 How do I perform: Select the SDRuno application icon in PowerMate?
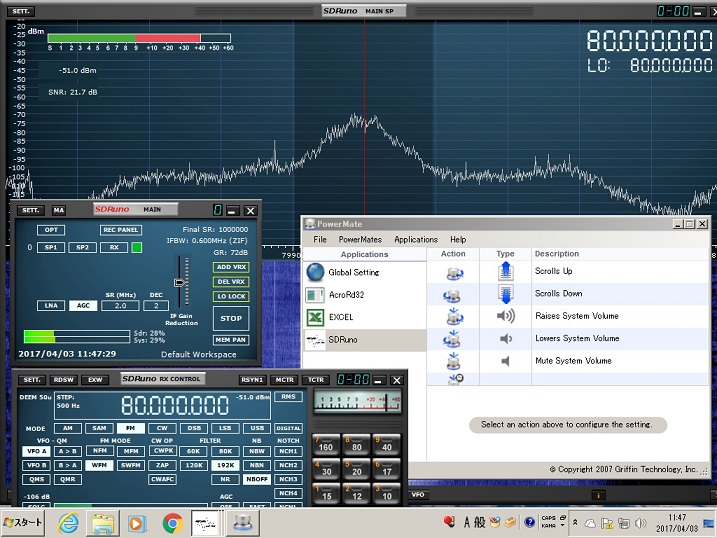point(315,340)
